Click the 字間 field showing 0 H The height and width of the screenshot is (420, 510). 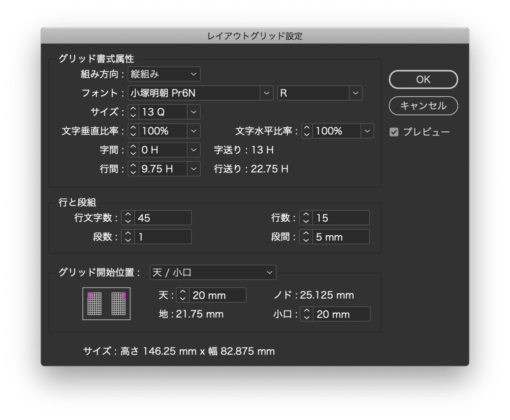click(163, 149)
